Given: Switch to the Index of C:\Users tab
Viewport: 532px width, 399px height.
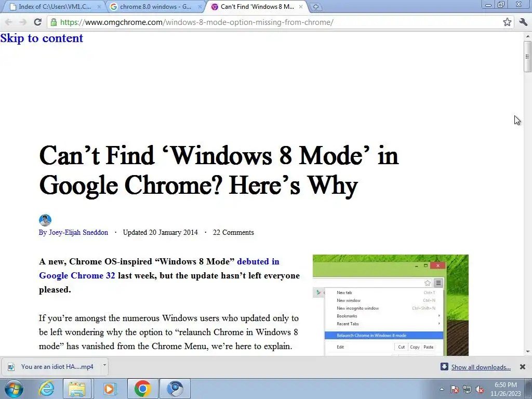Looking at the screenshot, I should pos(54,7).
